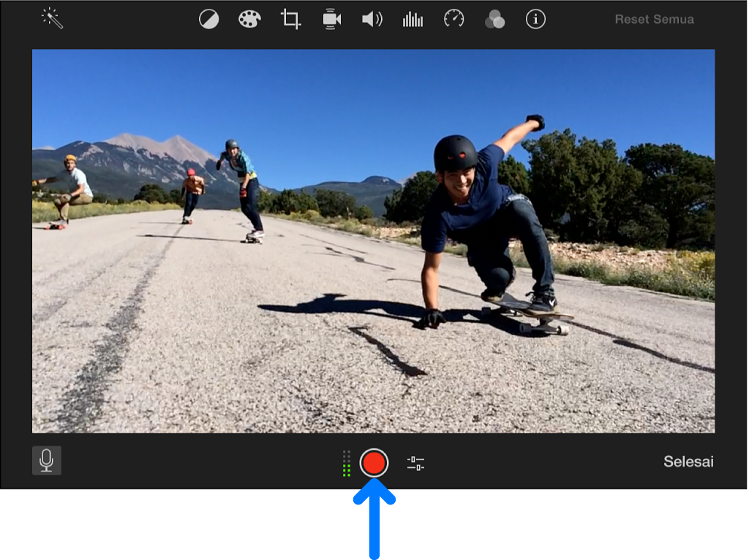Expand voiceover options sliders icon

(415, 463)
